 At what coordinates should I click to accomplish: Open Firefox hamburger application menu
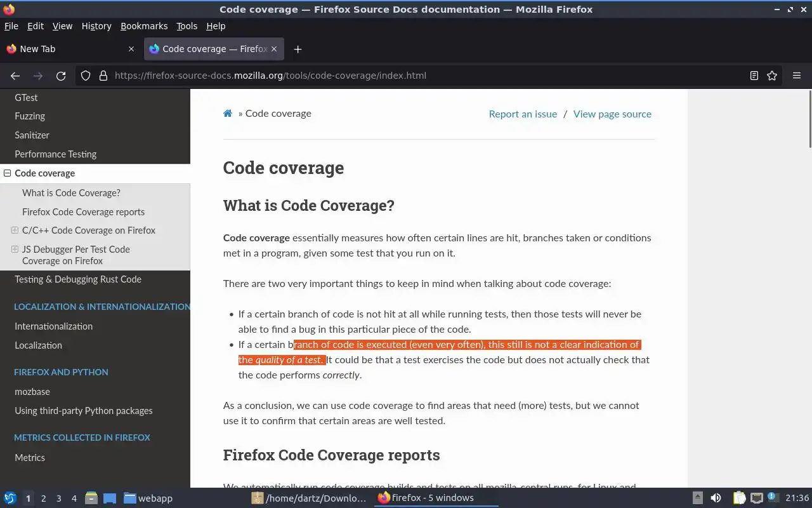coord(797,76)
